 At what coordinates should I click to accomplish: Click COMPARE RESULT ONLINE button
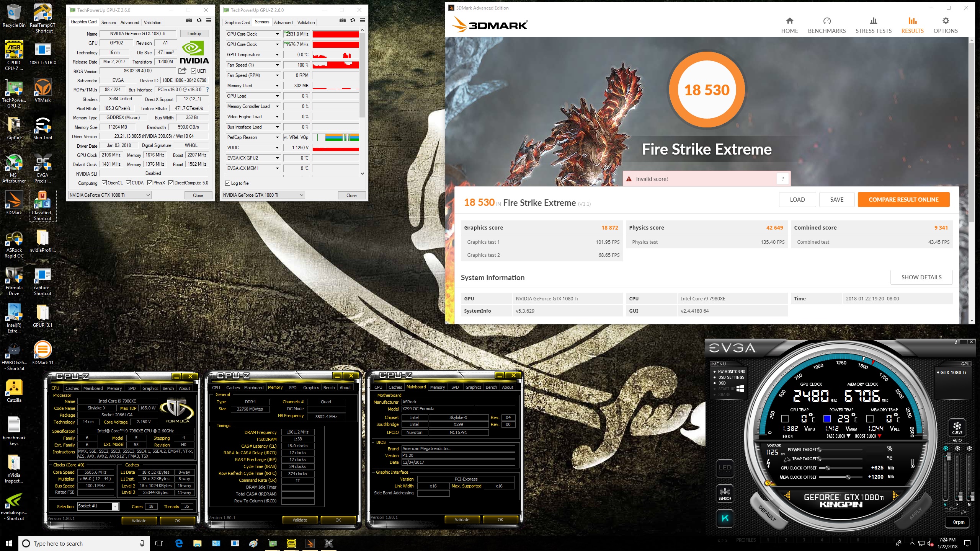(x=903, y=199)
